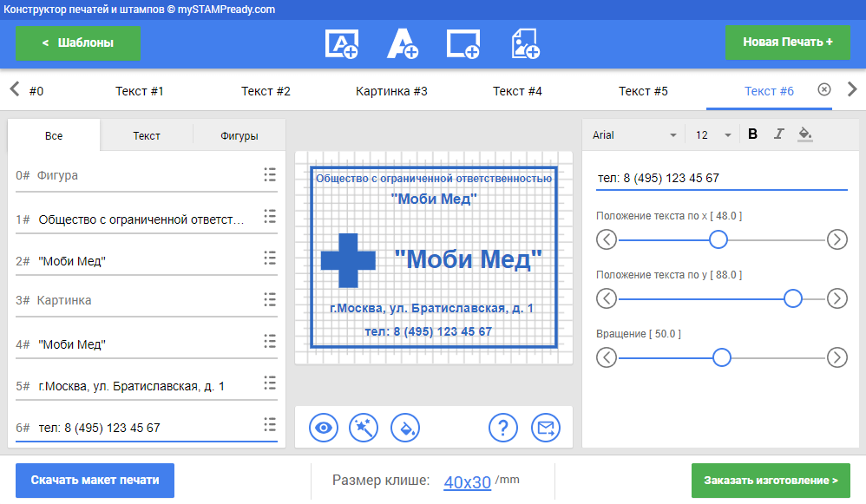Select row 1# Общество с ограниченной ответст…
The width and height of the screenshot is (866, 504).
(x=147, y=219)
